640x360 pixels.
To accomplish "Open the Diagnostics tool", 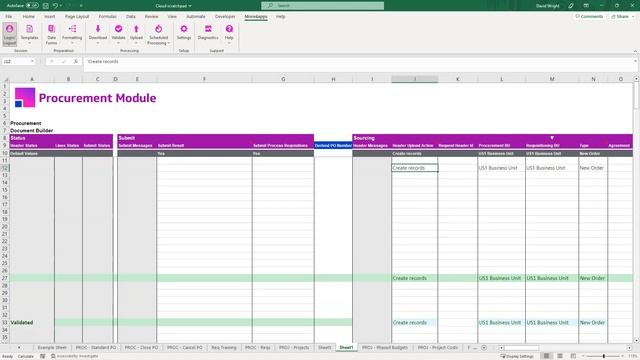I will tap(208, 32).
